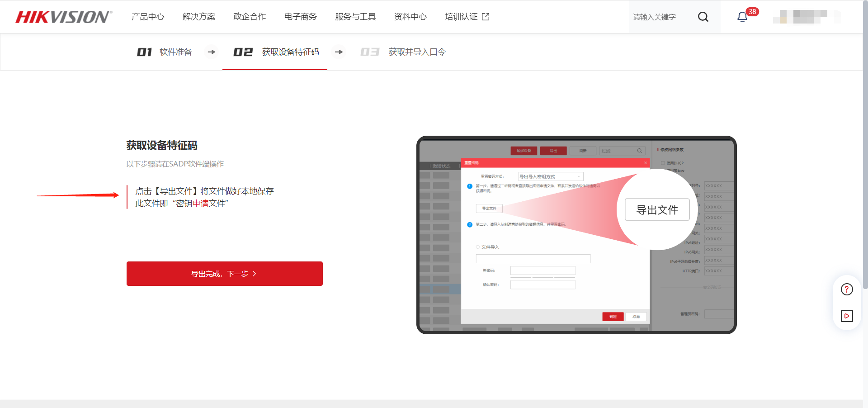This screenshot has height=408, width=868.
Task: Click the SADP export file illustration
Action: (576, 235)
